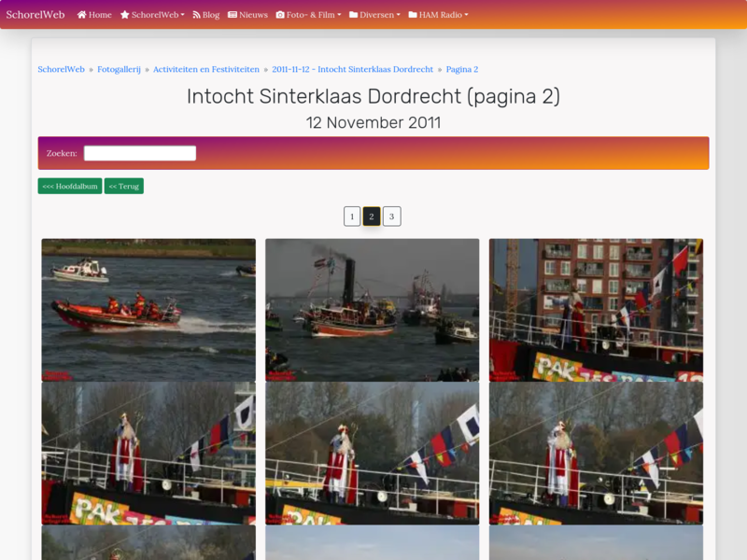
Task: Open Activiteiten en Festiviteiten breadcrumb
Action: coord(206,69)
